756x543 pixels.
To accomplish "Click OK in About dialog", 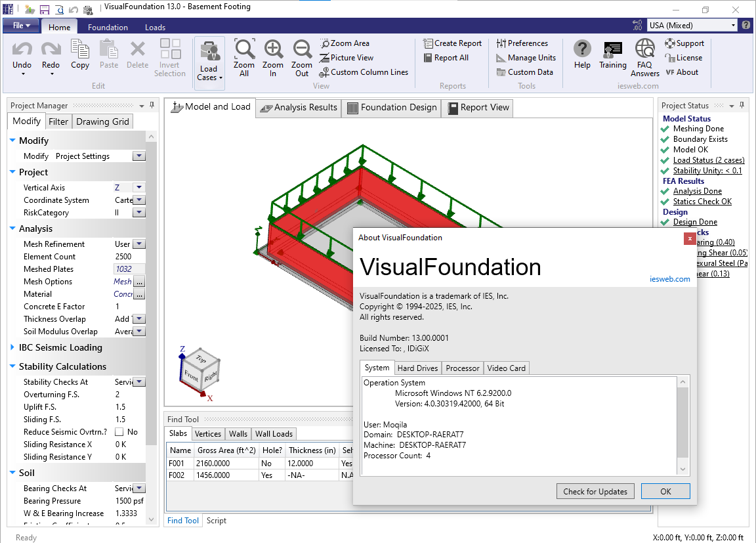I will (665, 491).
